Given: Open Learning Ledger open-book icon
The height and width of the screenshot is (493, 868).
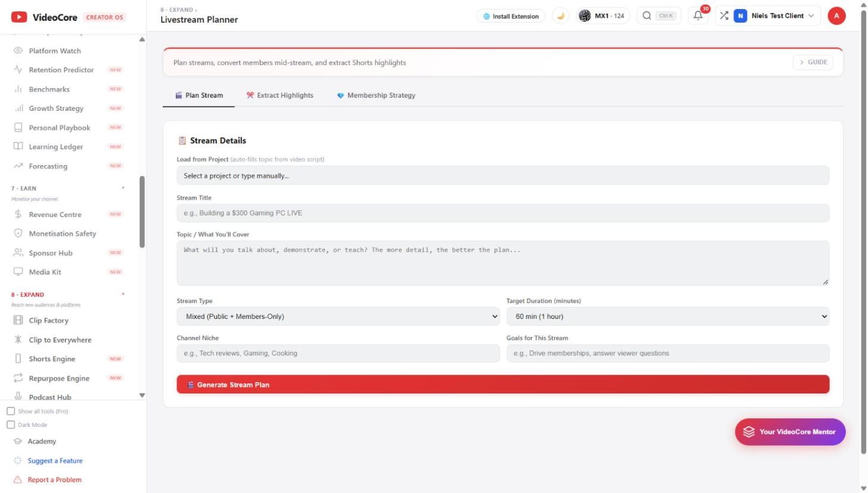Looking at the screenshot, I should (x=18, y=147).
